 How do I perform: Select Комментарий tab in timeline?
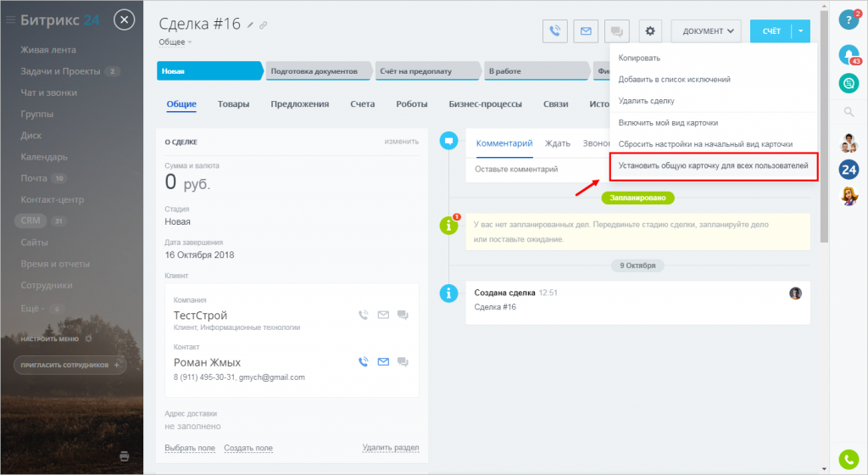tap(504, 143)
